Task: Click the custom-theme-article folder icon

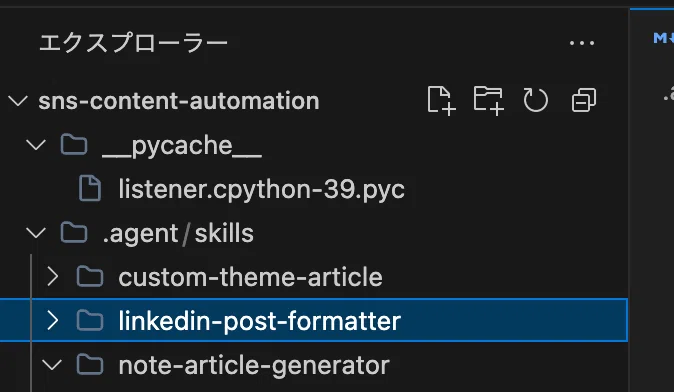Action: point(90,276)
